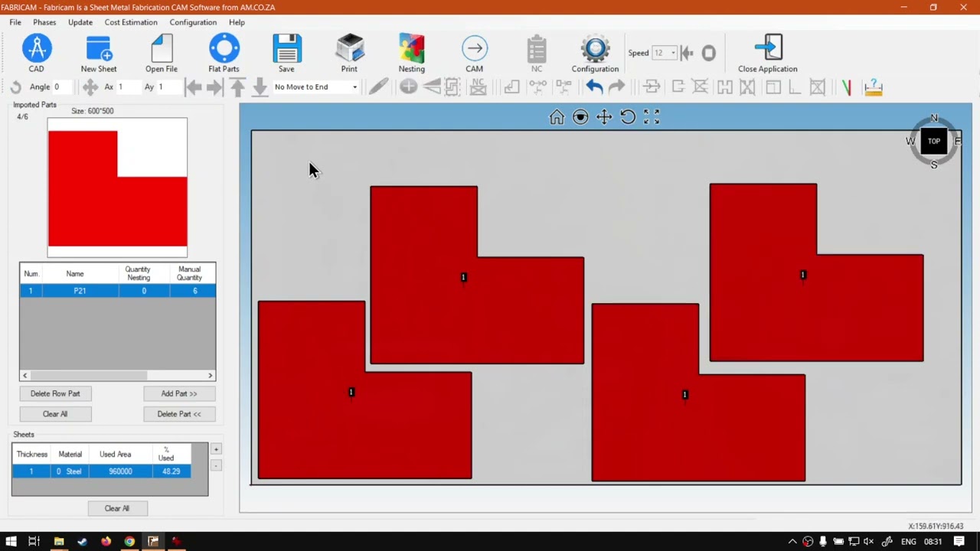Click the minus button beside the Sheets table
This screenshot has height=551, width=980.
(x=216, y=465)
